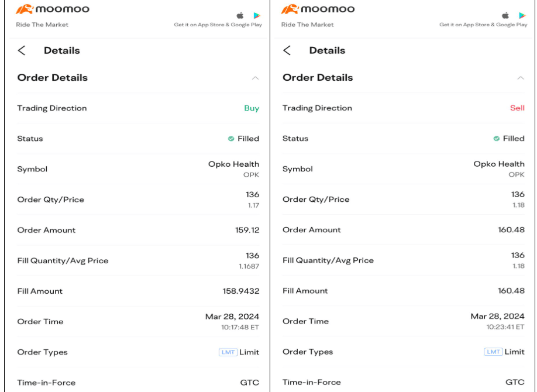The image size is (537, 392).
Task: Click the LMT badge in the Buy order
Action: (228, 352)
